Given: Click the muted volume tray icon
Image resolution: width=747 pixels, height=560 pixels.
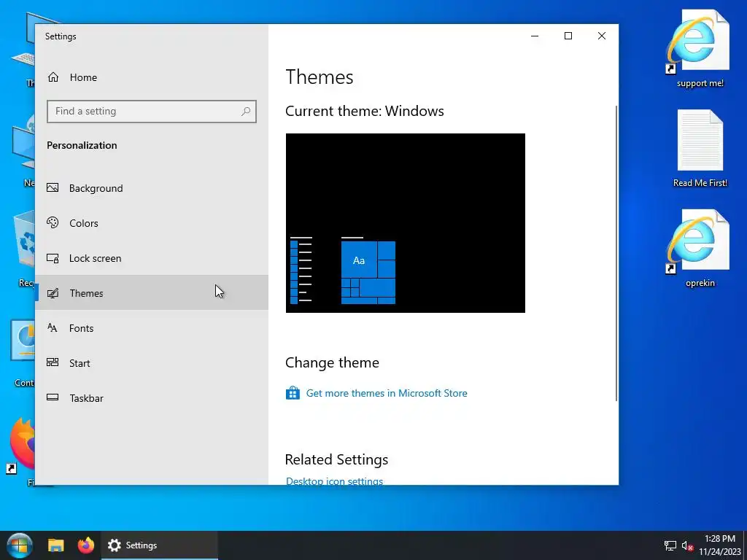Looking at the screenshot, I should pyautogui.click(x=687, y=545).
